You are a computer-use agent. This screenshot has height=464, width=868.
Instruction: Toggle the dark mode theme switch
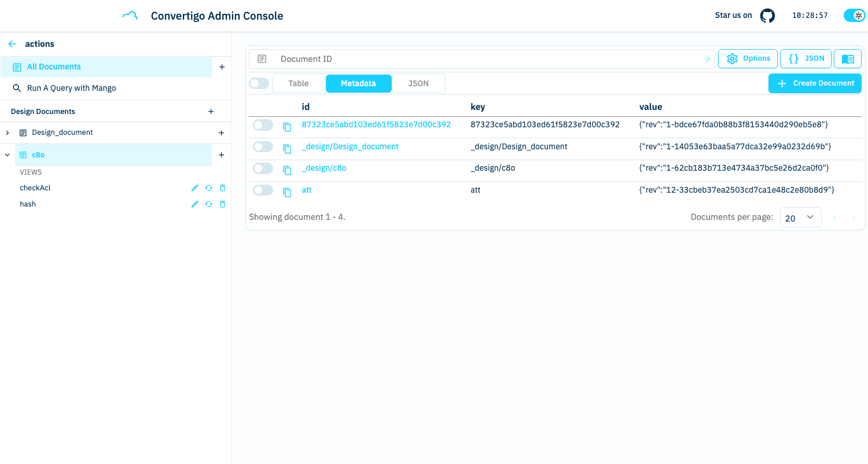point(854,16)
